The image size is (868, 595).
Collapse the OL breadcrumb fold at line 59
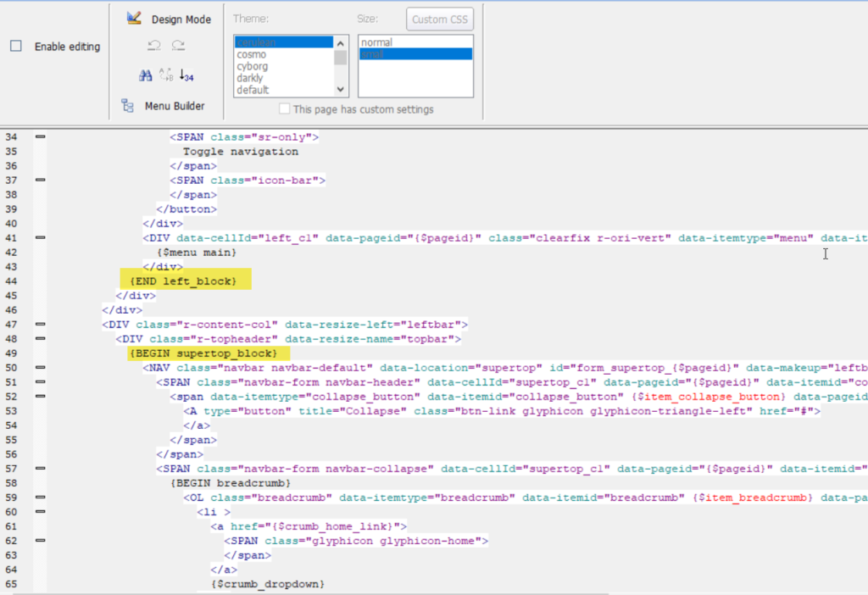click(x=40, y=498)
